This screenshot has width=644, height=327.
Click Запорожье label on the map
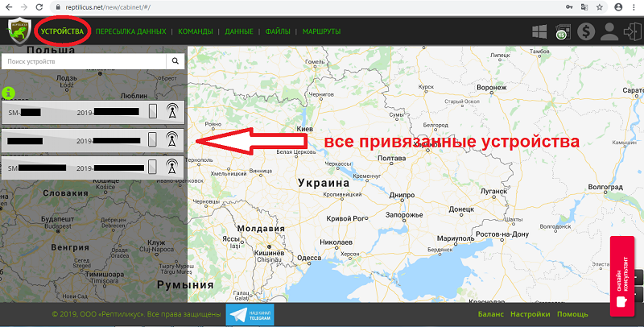tap(404, 215)
